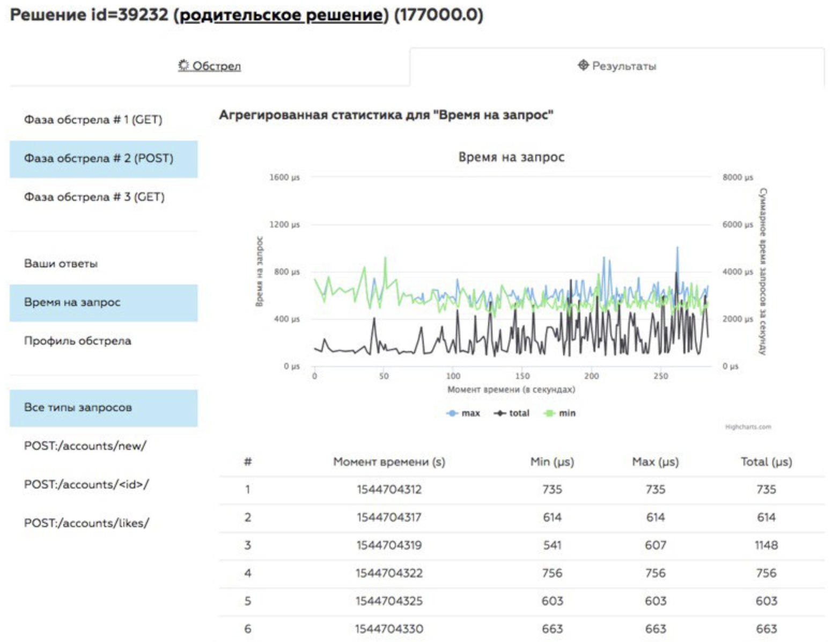
Task: Select the Все типы запросов filter
Action: [104, 408]
